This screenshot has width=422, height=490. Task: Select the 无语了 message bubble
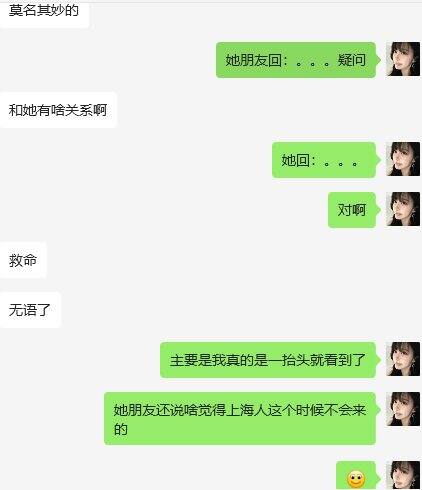tap(30, 310)
